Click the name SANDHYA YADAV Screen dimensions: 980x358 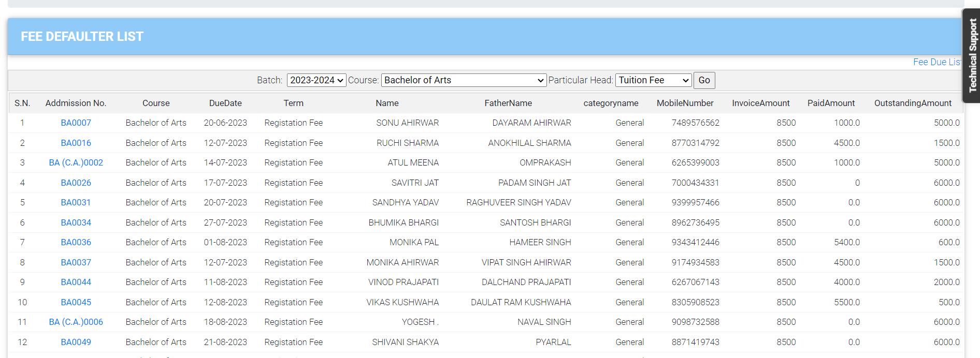[x=405, y=202]
